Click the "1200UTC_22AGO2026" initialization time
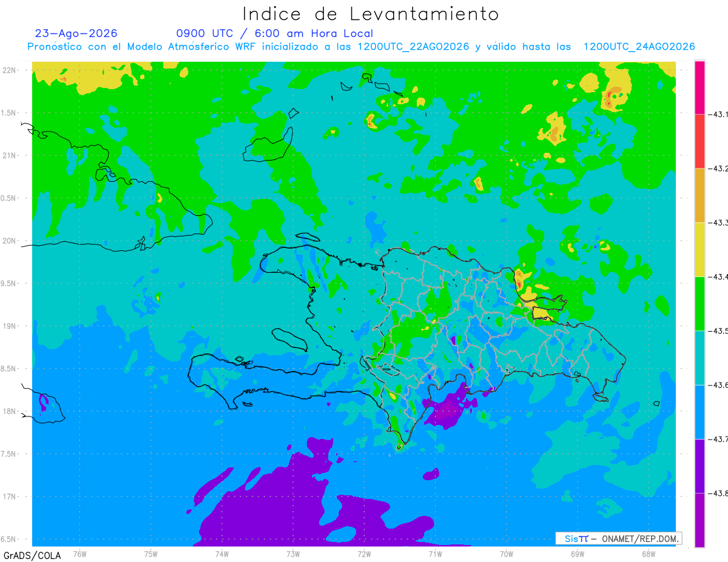Screen dimensions: 728x562 (x=413, y=47)
